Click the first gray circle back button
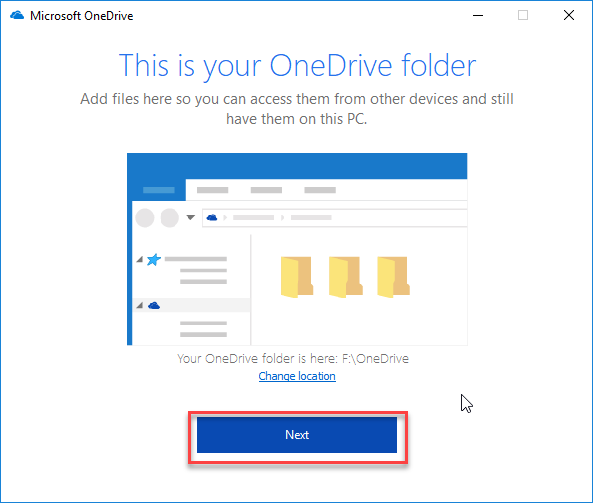The width and height of the screenshot is (593, 503). coord(145,218)
